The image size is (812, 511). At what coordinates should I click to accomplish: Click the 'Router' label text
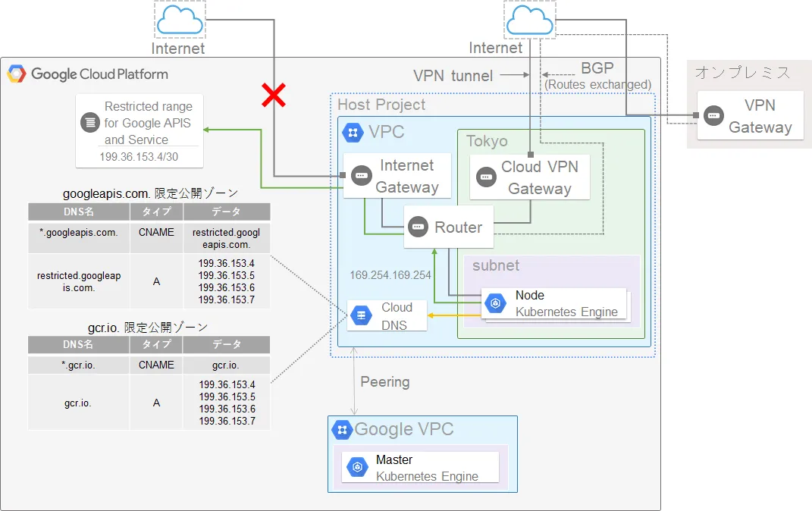(x=458, y=227)
